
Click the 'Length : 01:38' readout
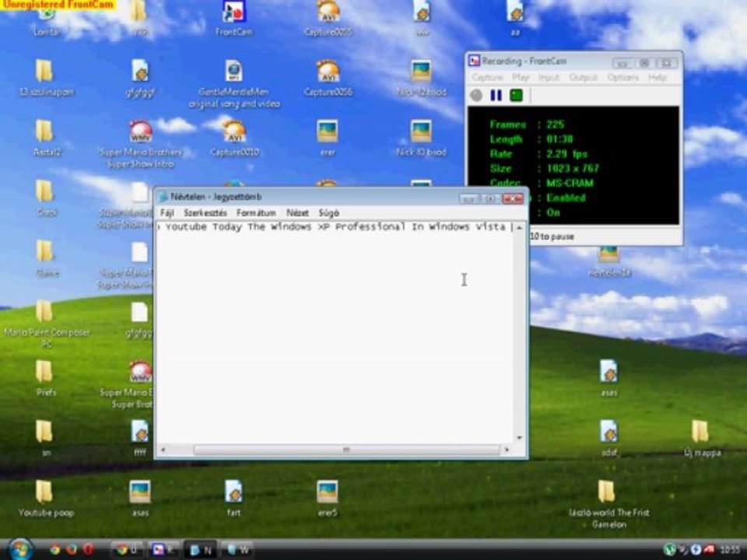click(x=531, y=139)
